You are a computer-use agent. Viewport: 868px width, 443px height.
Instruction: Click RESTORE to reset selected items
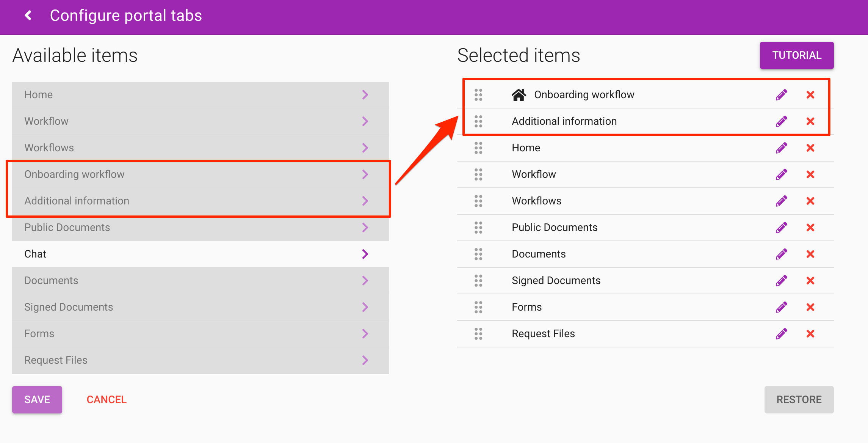799,400
